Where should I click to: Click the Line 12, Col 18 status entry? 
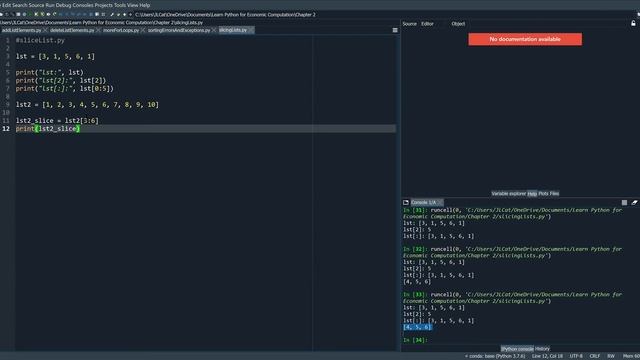(x=547, y=356)
